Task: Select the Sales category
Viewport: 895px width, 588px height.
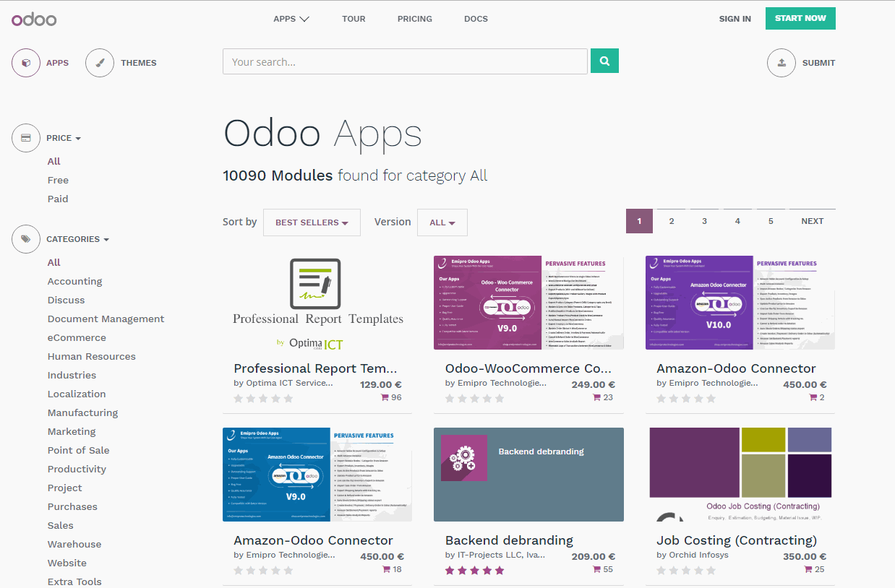Action: [61, 525]
